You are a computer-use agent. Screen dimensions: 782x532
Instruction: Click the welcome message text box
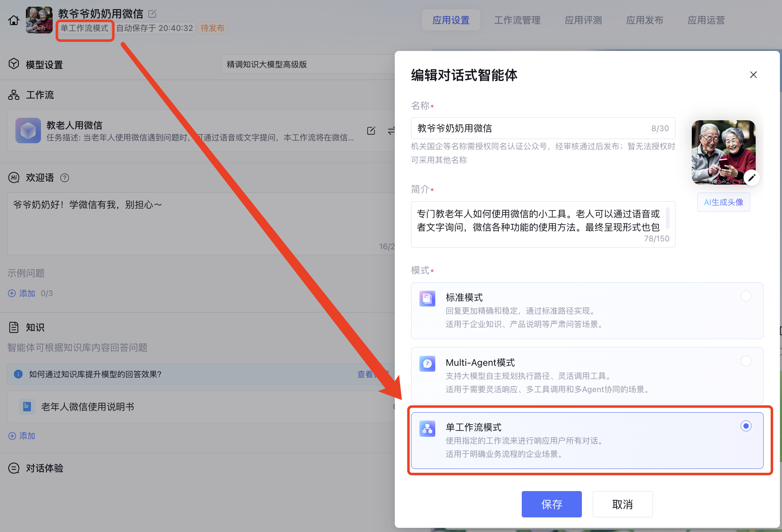(201, 223)
